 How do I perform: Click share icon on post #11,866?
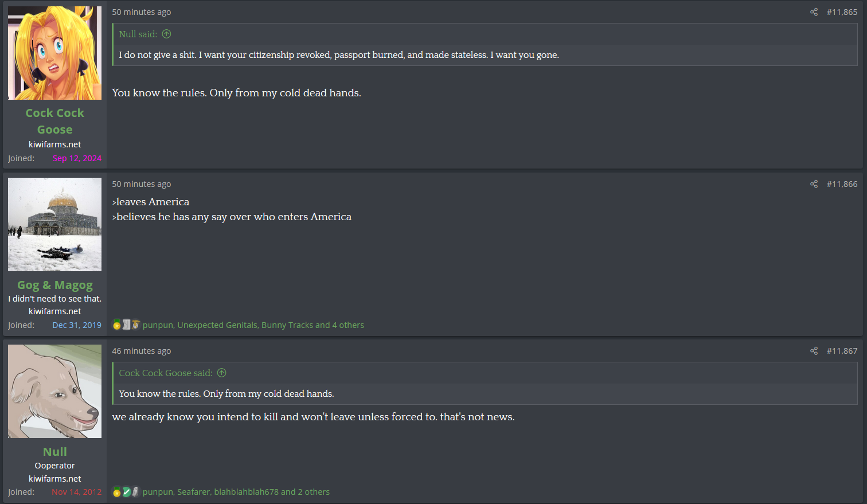(x=814, y=184)
